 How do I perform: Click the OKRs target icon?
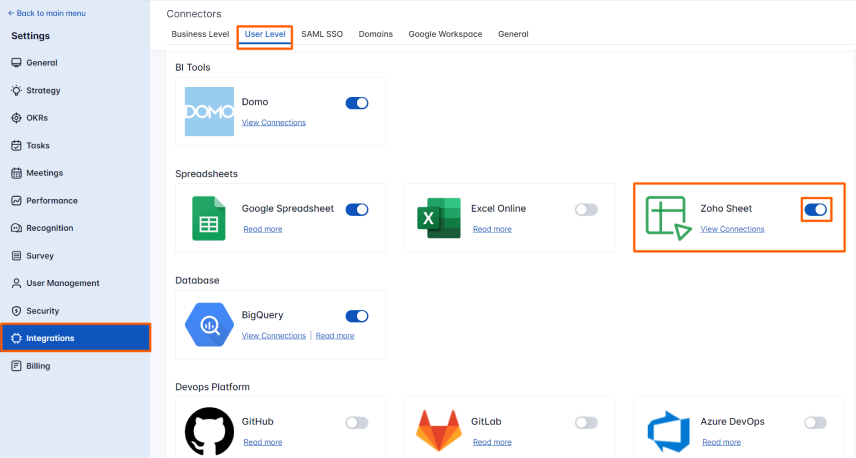(x=16, y=118)
